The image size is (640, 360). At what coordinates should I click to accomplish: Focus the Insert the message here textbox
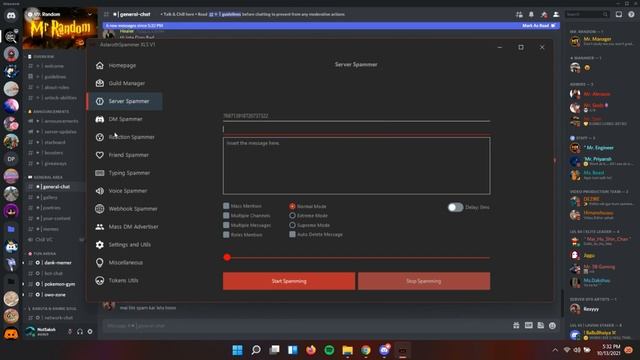pos(356,166)
